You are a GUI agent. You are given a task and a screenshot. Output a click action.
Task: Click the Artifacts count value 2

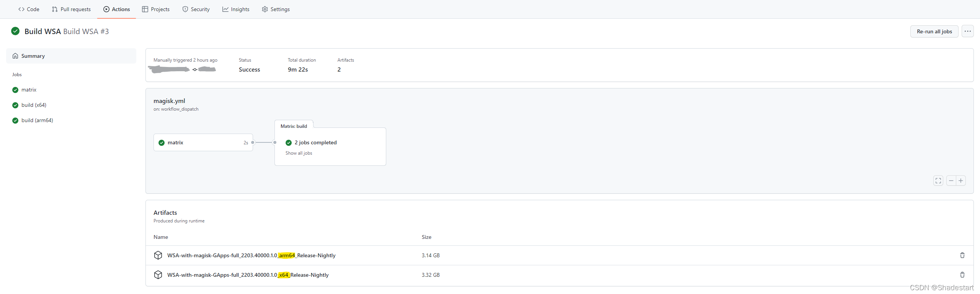pos(339,70)
